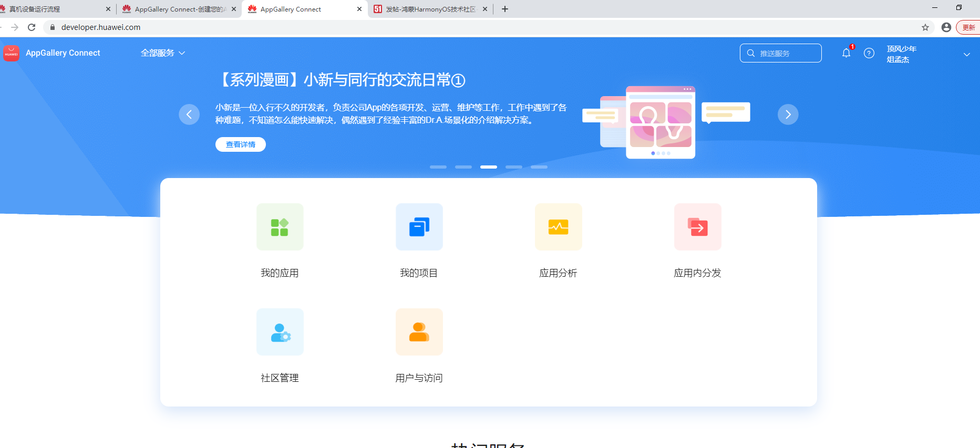The height and width of the screenshot is (448, 980).
Task: Click the 应用内分发 label
Action: click(x=697, y=273)
